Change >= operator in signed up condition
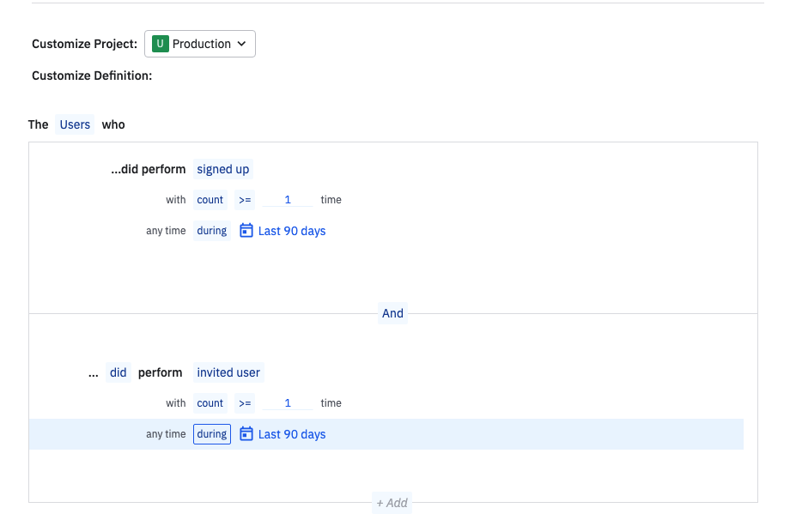Viewport: 796px width, 532px height. (245, 200)
